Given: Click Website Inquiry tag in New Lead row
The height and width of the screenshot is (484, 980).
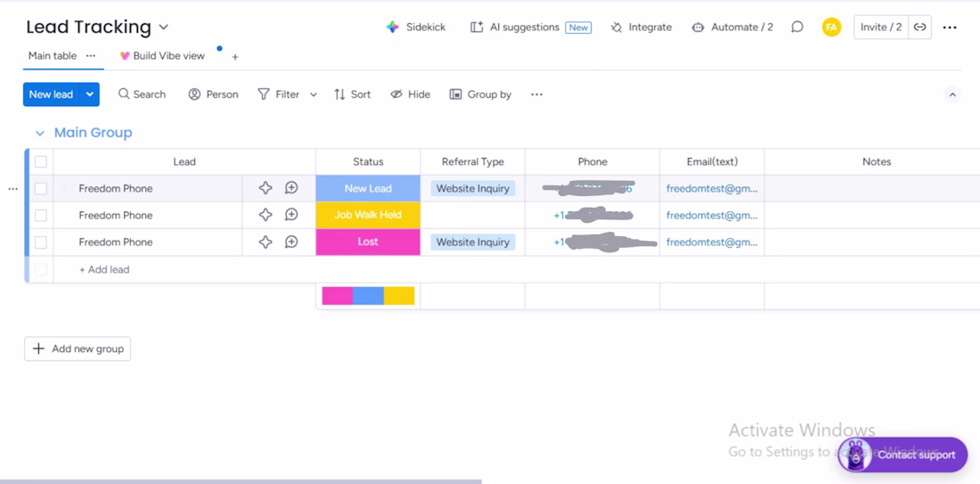Looking at the screenshot, I should tap(472, 188).
